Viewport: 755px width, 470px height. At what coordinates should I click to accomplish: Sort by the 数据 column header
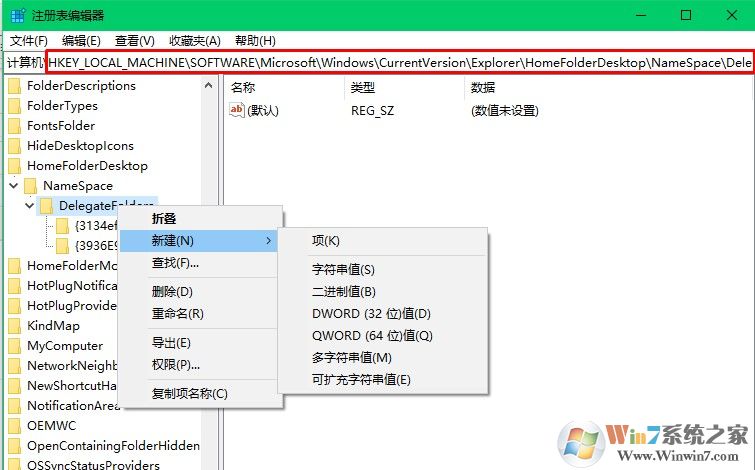click(x=483, y=87)
